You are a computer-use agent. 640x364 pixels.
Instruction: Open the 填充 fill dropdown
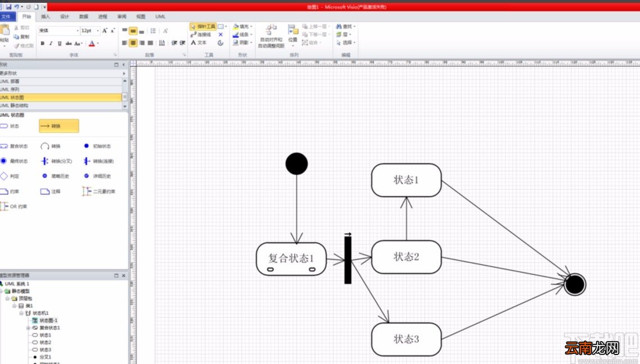click(242, 26)
